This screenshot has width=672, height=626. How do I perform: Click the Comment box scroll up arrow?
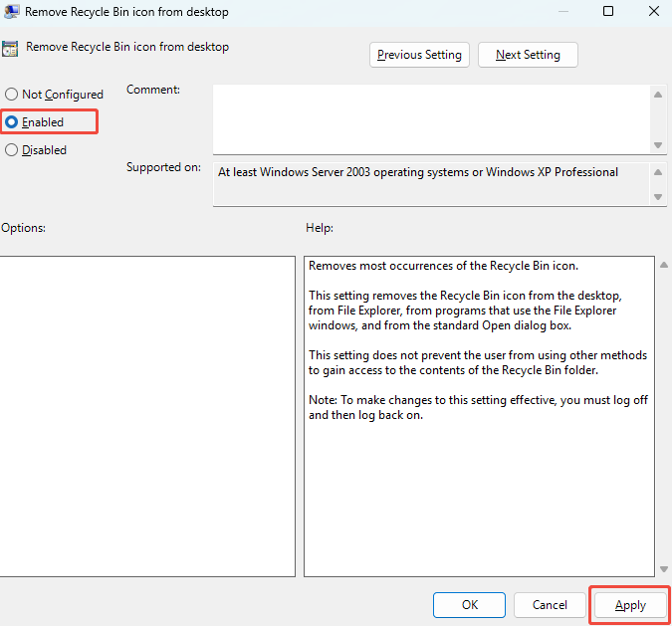coord(658,95)
